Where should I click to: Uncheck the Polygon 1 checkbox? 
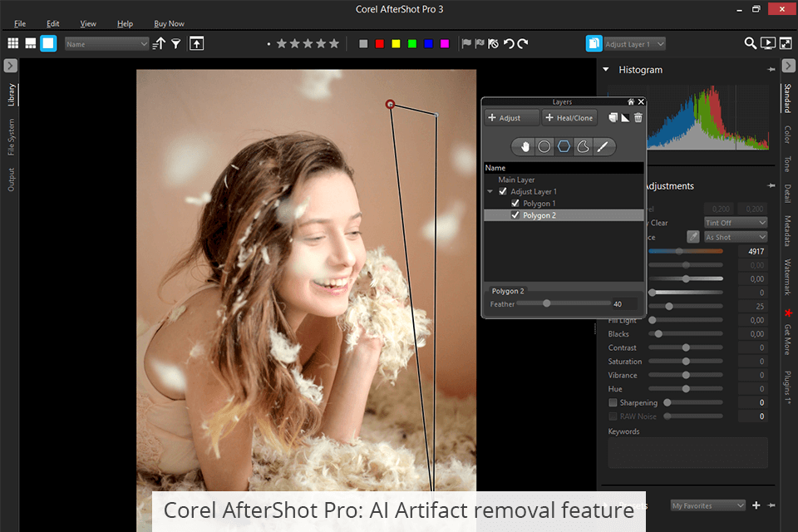pos(515,204)
